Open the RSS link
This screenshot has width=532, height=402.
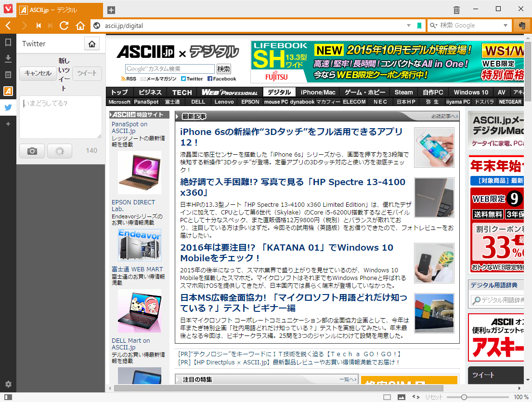tap(129, 79)
